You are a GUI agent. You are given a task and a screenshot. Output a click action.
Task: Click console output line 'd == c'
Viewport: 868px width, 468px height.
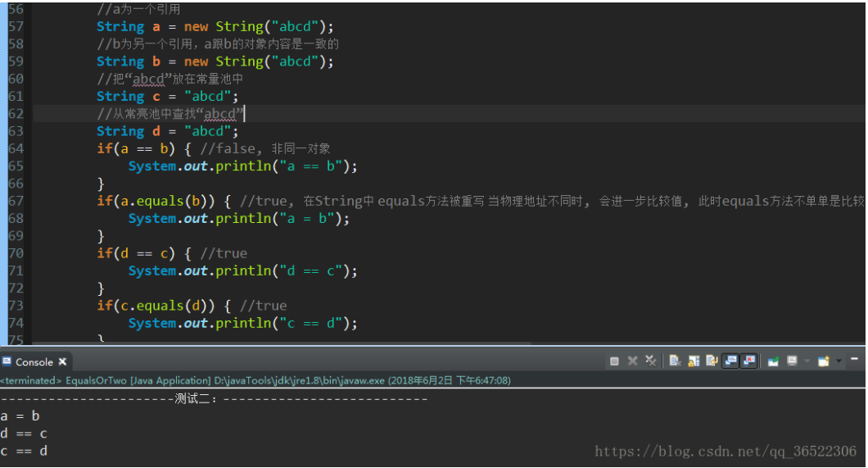tap(24, 433)
